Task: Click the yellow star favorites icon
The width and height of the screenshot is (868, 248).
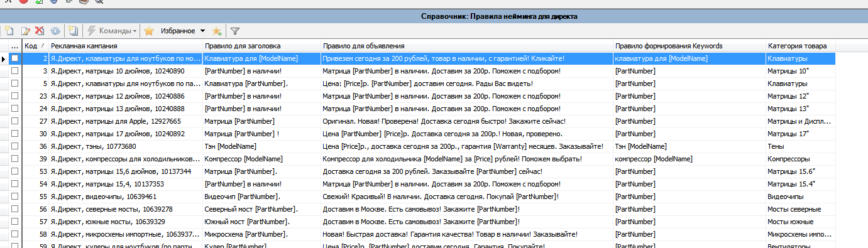Action: pos(149,31)
